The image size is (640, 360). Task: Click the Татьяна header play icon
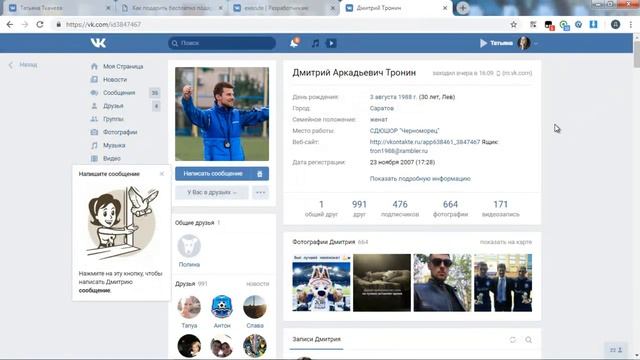(x=483, y=43)
